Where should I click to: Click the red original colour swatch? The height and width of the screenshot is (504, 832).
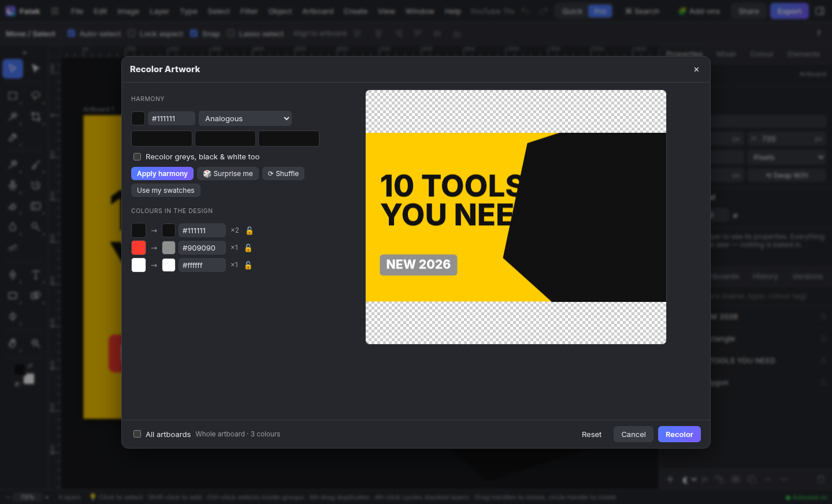click(x=139, y=248)
